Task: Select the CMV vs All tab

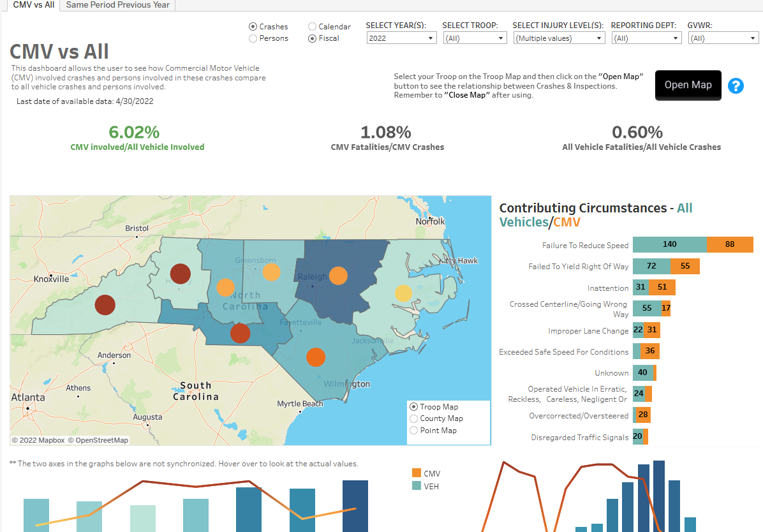Action: pos(34,5)
